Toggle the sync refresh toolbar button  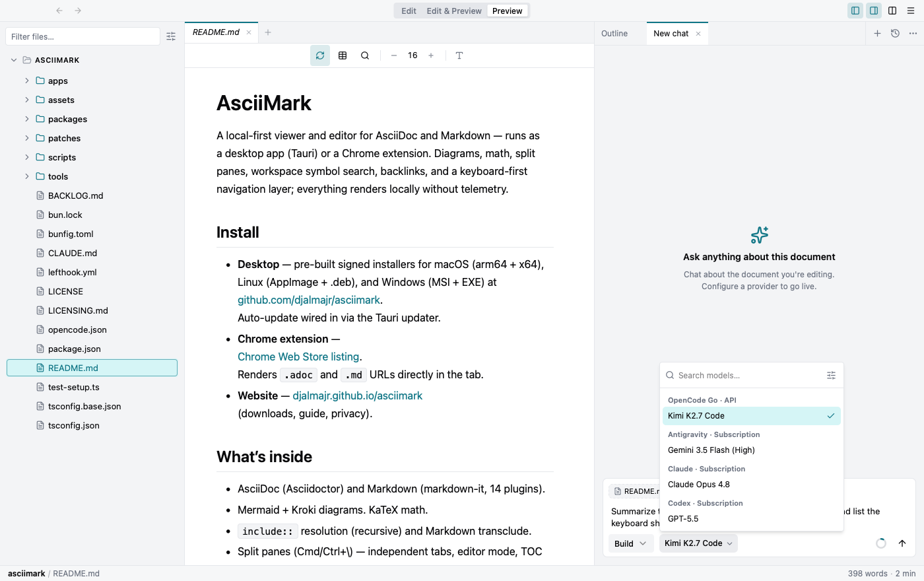coord(320,55)
